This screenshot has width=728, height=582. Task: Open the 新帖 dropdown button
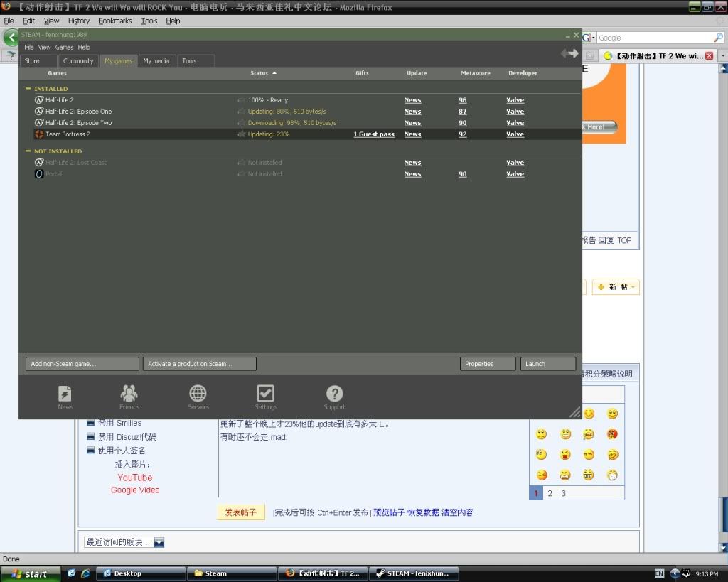[x=616, y=287]
